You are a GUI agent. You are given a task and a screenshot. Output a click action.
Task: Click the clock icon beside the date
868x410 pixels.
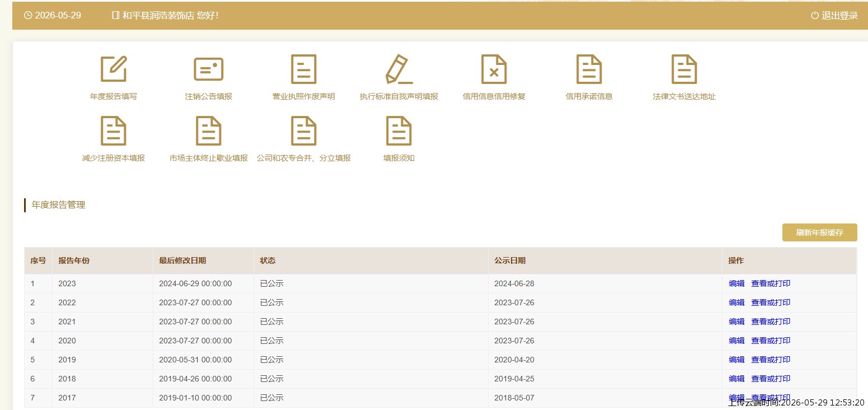[28, 15]
